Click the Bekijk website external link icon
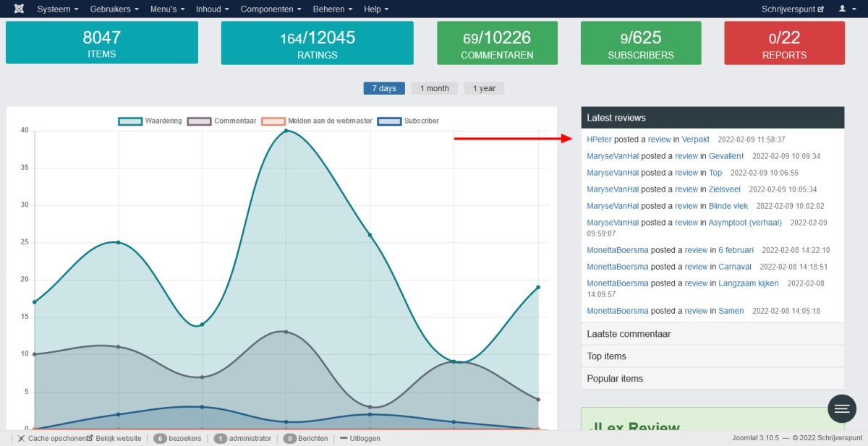The width and height of the screenshot is (868, 446). [90, 438]
